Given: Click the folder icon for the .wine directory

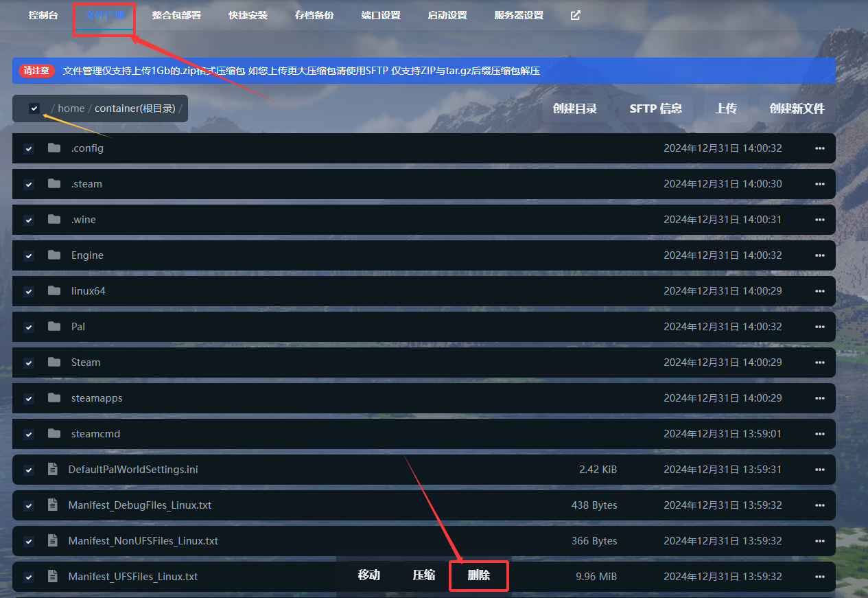Looking at the screenshot, I should click(x=54, y=220).
